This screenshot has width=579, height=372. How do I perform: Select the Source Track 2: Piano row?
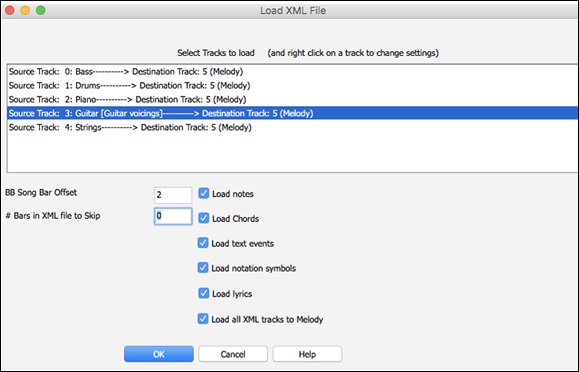click(293, 99)
